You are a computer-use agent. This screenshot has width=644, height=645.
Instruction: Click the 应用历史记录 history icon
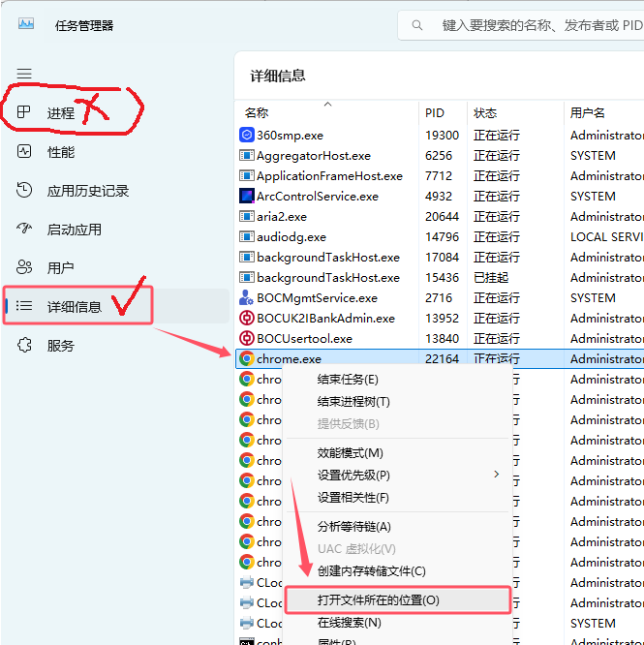[25, 191]
